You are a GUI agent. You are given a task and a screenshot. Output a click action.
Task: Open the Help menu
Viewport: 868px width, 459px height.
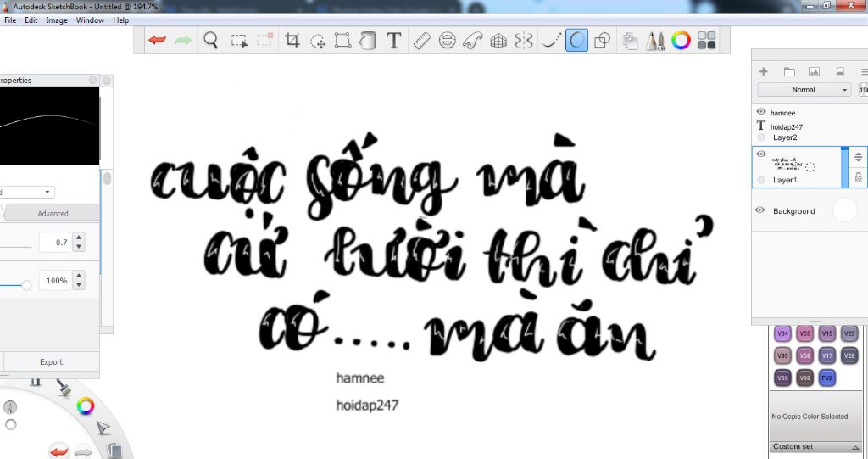(120, 20)
